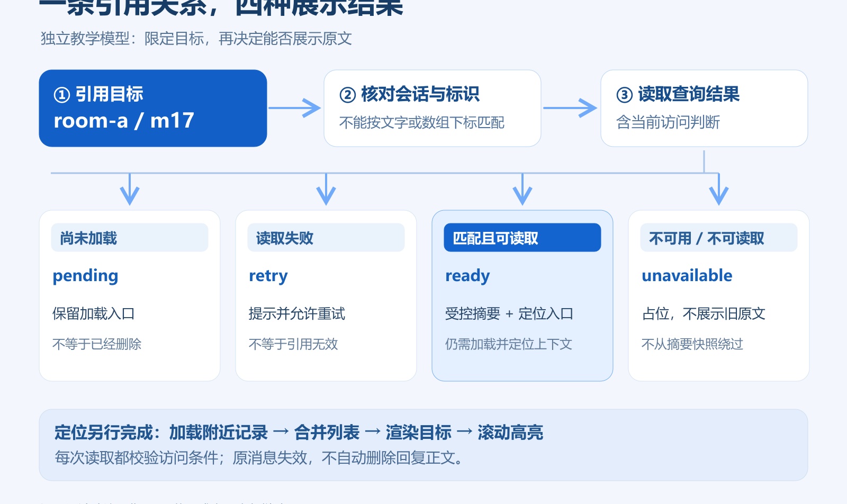The width and height of the screenshot is (847, 504).
Task: Click the '定位另行完成' heading line
Action: point(299,433)
